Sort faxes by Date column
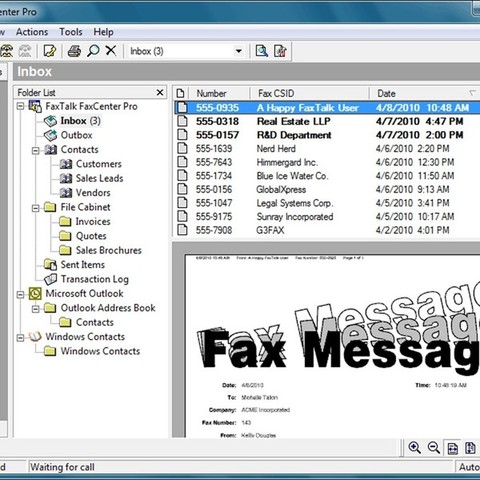480x480 pixels. click(425, 93)
